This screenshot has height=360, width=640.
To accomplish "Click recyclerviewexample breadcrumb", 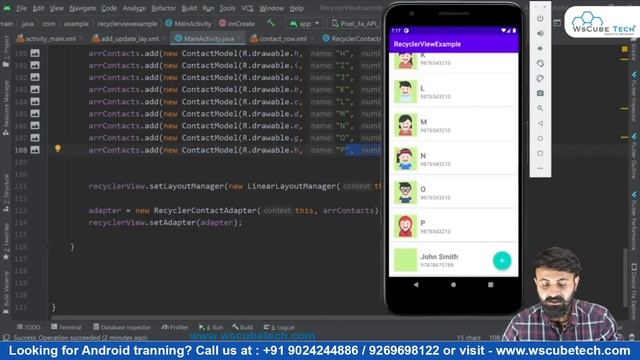I will pos(127,24).
